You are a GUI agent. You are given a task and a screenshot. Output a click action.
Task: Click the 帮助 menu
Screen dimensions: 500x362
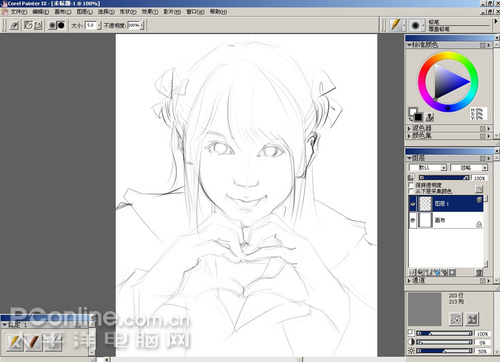pos(218,12)
